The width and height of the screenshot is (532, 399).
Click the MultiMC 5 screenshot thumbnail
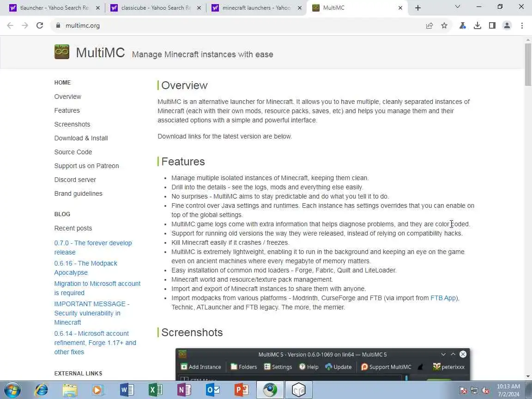(323, 364)
